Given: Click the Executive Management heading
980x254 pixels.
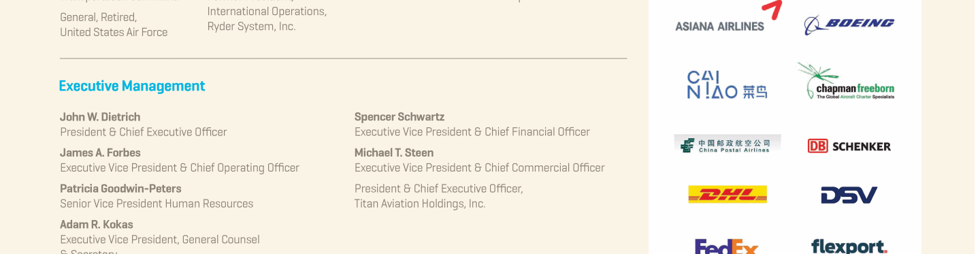Looking at the screenshot, I should click(132, 86).
